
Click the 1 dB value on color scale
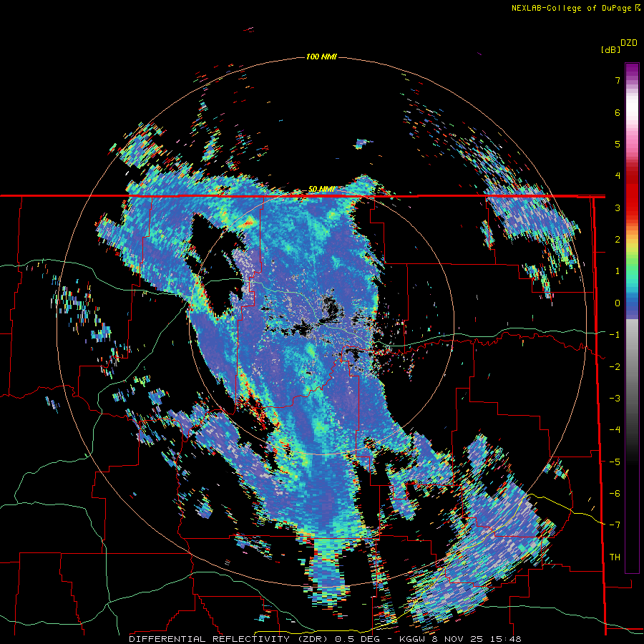(x=618, y=271)
